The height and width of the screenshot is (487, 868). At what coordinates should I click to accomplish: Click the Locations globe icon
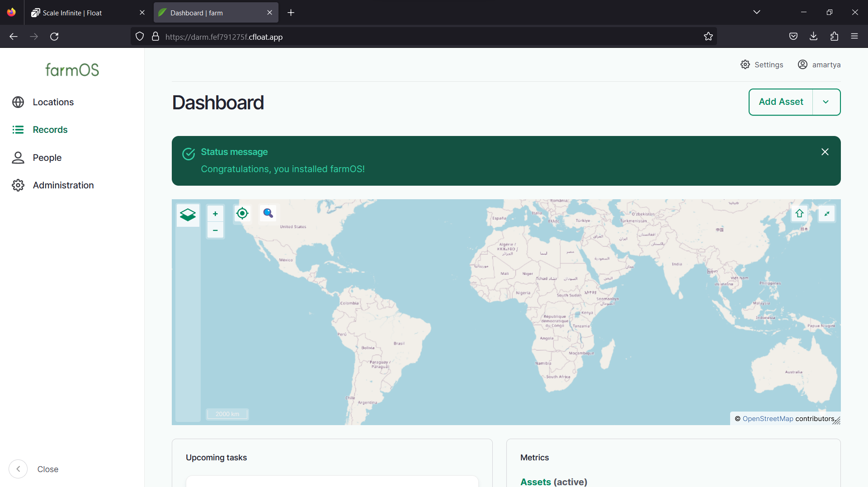(18, 102)
